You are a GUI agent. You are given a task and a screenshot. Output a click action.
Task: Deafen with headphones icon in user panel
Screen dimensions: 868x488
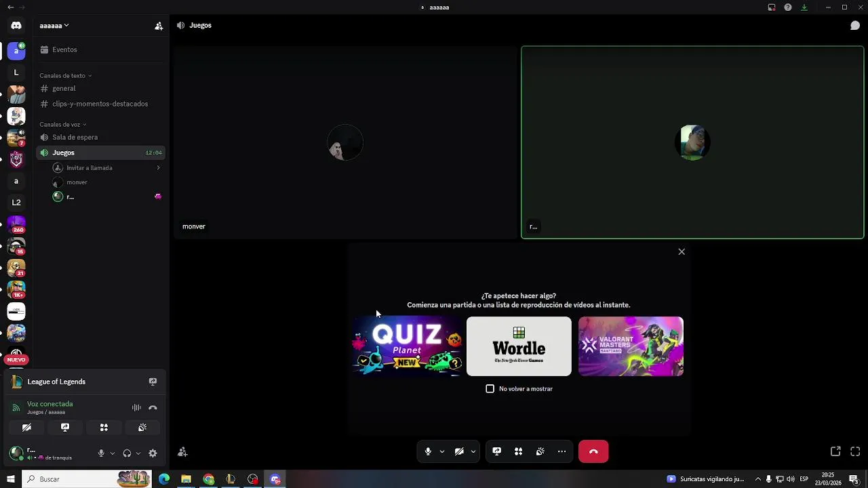point(127,453)
